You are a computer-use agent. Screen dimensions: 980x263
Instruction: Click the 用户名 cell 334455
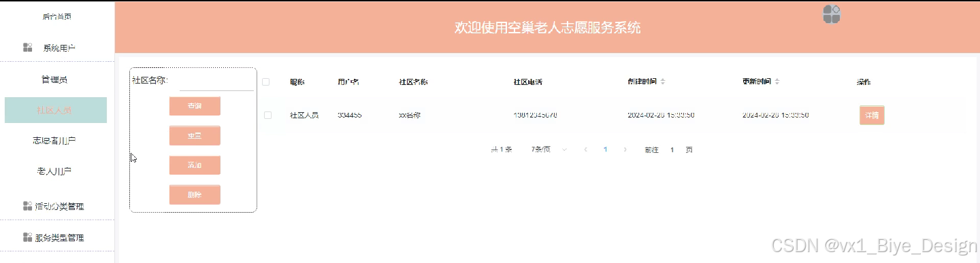pos(349,116)
